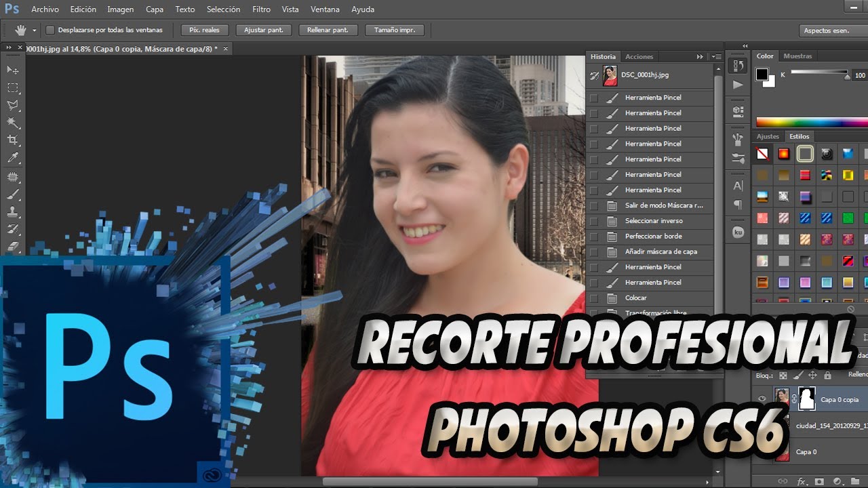
Task: Open the Archivo menu
Action: [x=45, y=9]
